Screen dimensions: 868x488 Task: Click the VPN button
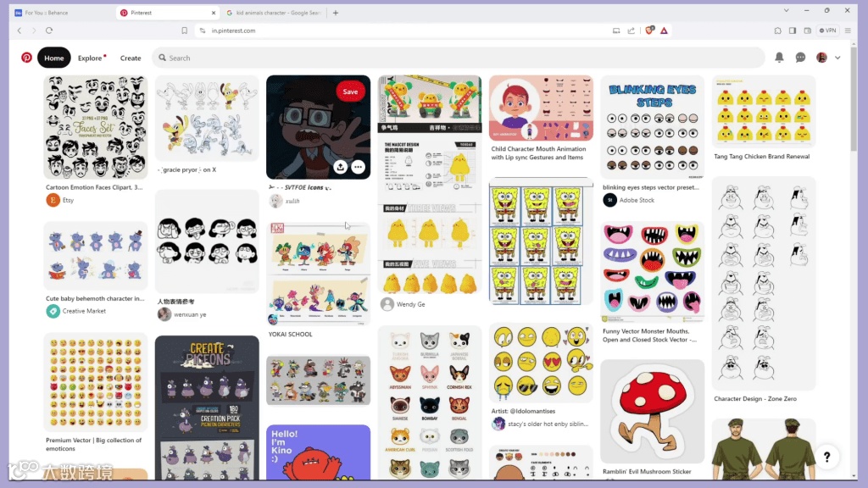pos(828,30)
